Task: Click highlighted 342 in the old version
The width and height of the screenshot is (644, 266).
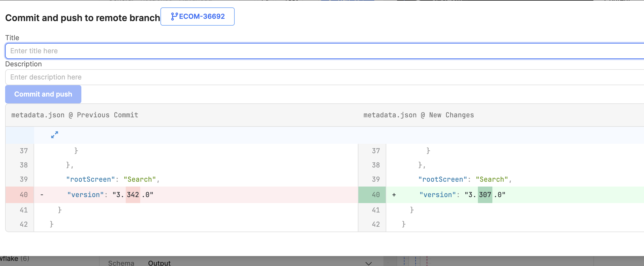Action: click(x=133, y=195)
